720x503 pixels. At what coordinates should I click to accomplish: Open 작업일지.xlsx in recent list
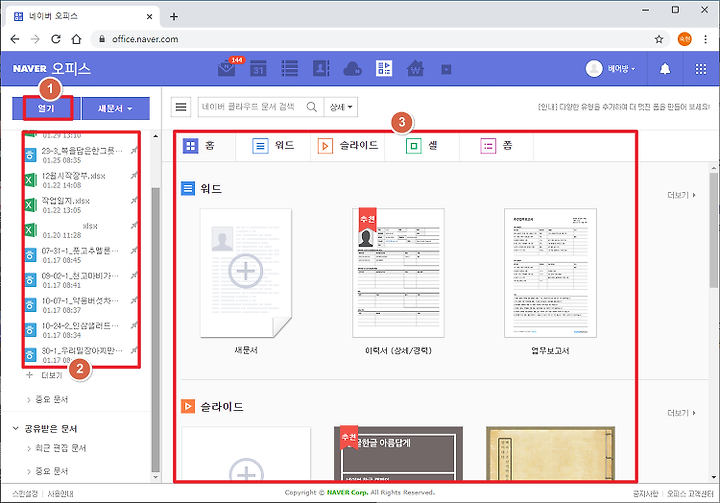coord(66,201)
